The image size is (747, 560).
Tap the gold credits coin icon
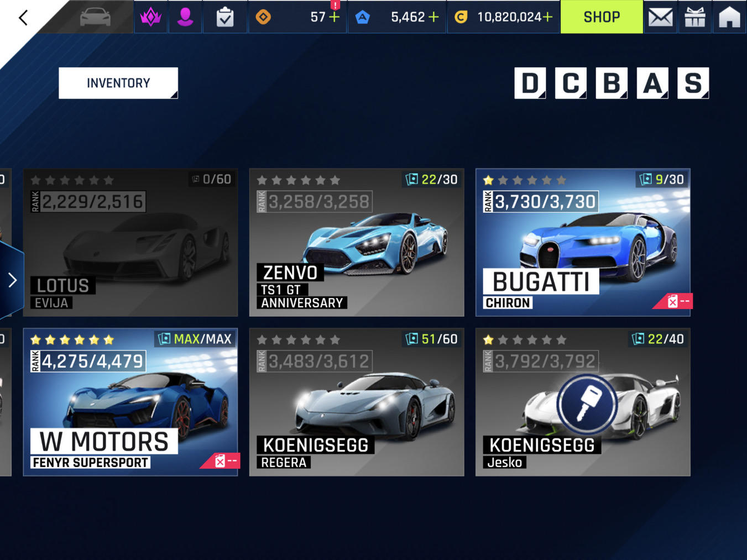tap(461, 17)
